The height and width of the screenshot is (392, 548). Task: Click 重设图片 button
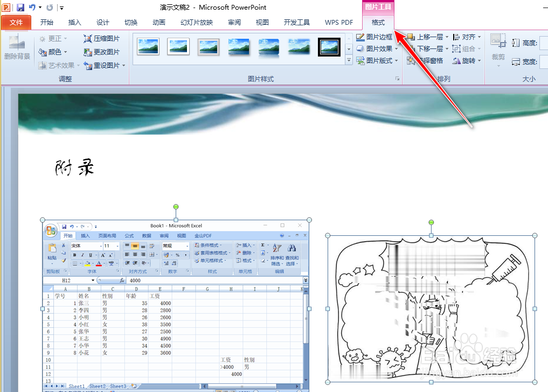(102, 65)
